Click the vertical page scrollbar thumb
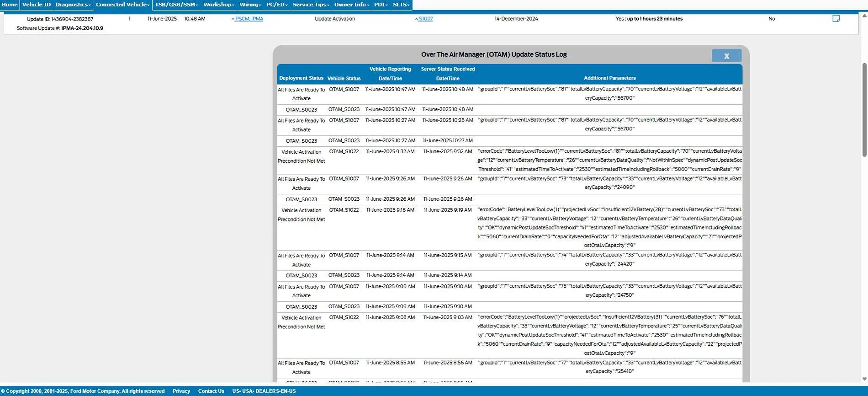 [864, 110]
